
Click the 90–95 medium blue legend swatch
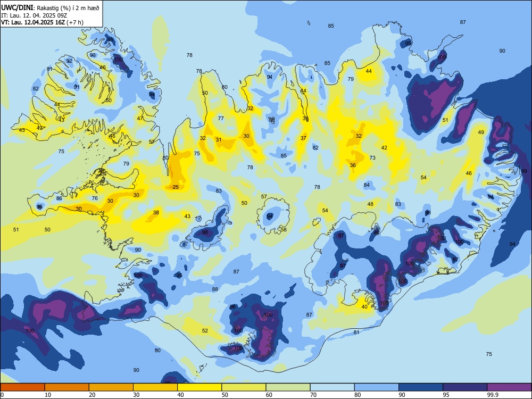(x=421, y=387)
